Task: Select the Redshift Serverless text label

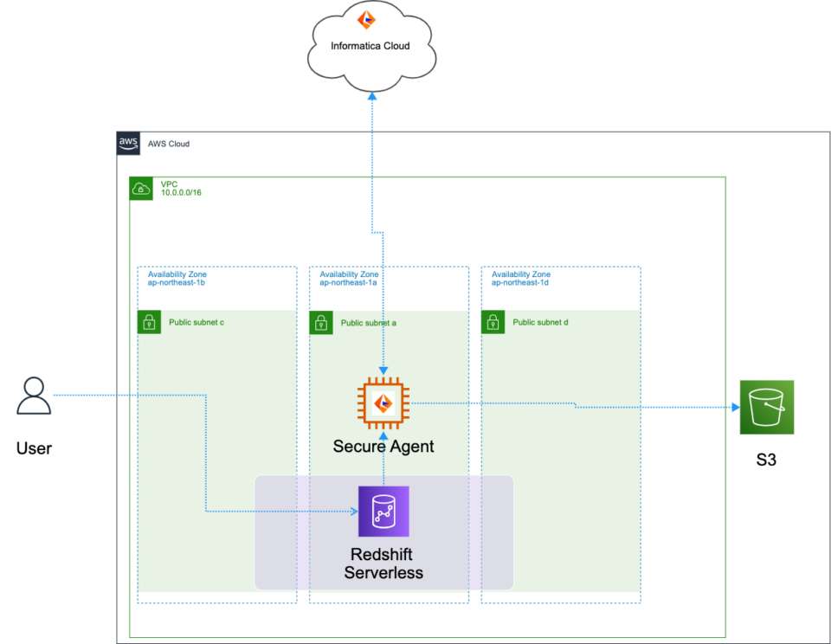Action: point(383,563)
